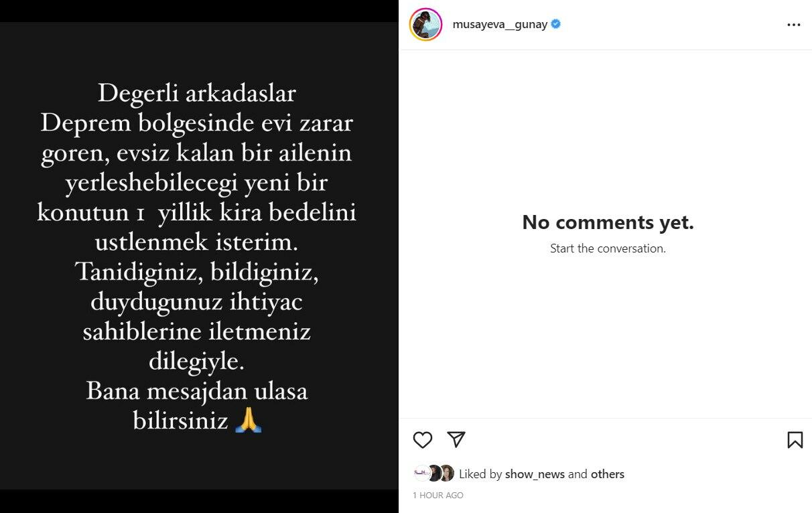The width and height of the screenshot is (812, 513).
Task: Click the blue verified badge
Action: tap(556, 25)
